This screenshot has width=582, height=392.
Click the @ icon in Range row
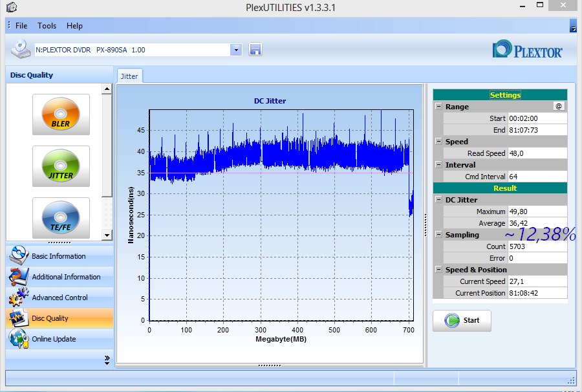point(559,107)
